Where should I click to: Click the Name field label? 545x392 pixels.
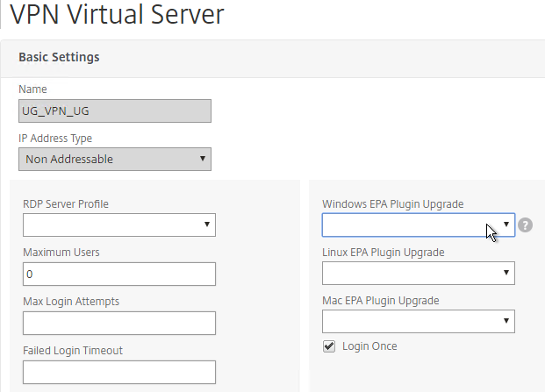(x=32, y=89)
